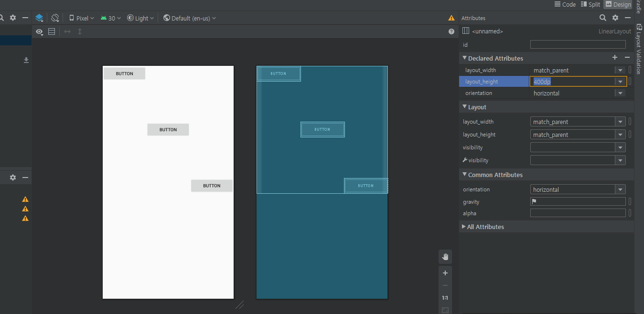644x314 pixels.
Task: Click the preview resize handle below phone
Action: tap(239, 304)
